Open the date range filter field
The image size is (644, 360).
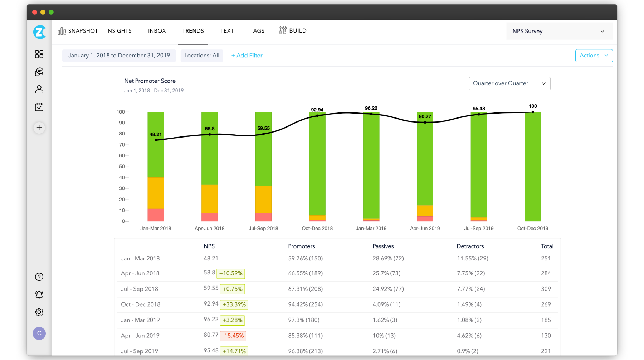pyautogui.click(x=119, y=56)
